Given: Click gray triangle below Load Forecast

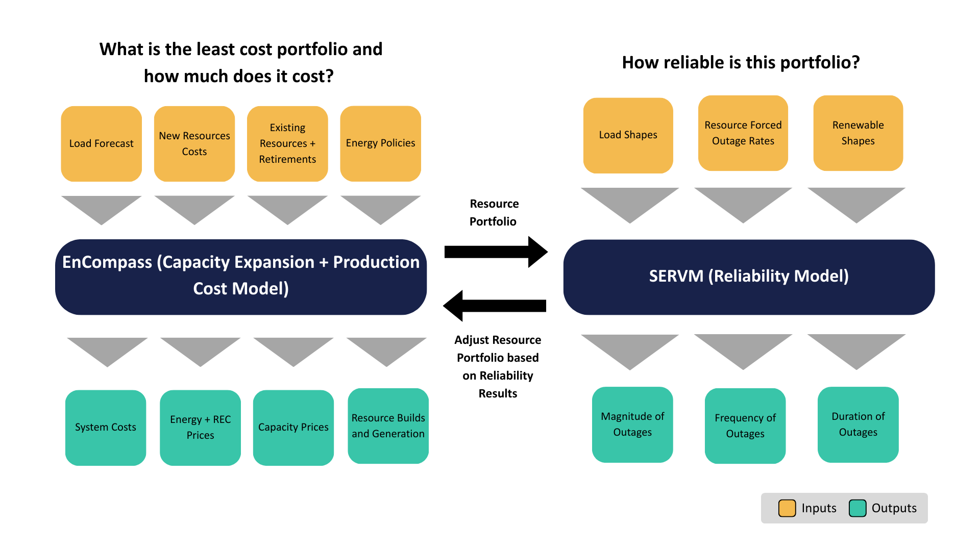Looking at the screenshot, I should coord(101,208).
